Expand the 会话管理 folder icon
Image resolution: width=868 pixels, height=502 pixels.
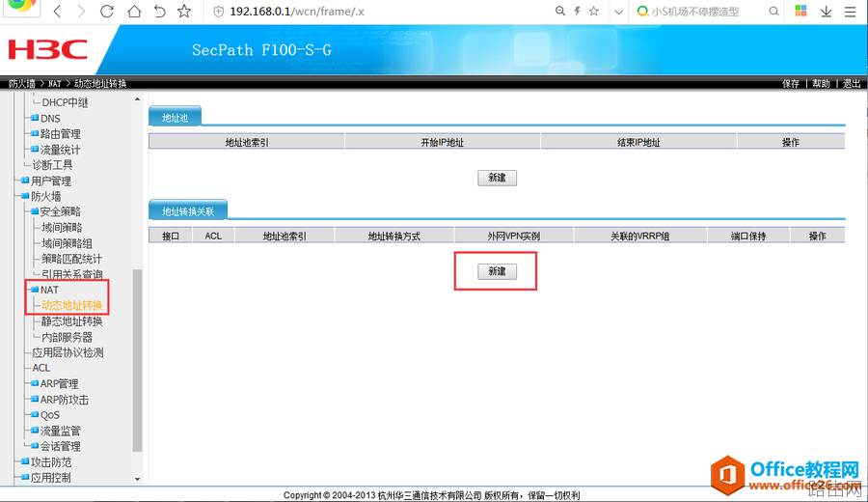[x=35, y=446]
